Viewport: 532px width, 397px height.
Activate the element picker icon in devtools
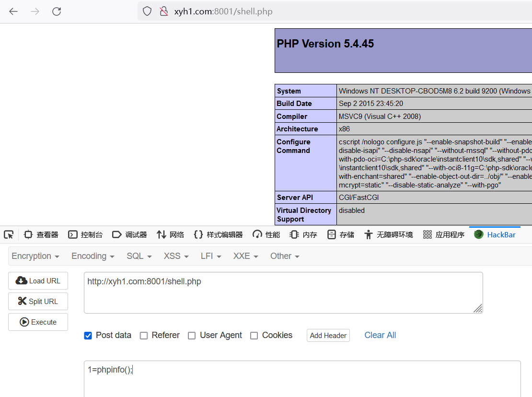(9, 235)
